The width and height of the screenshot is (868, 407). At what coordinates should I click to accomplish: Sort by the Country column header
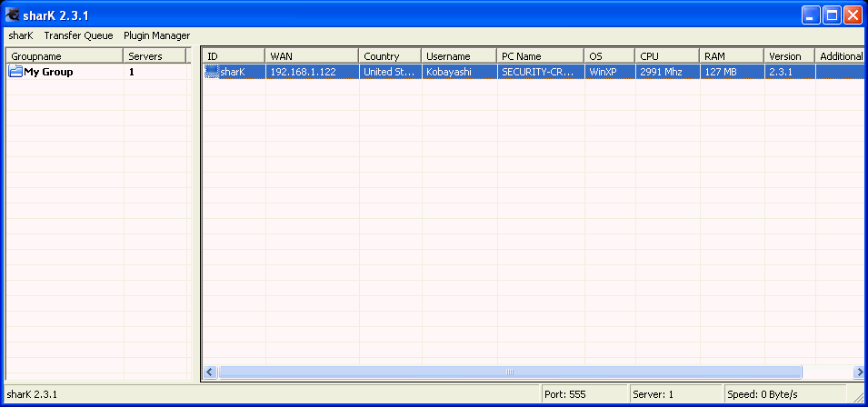pyautogui.click(x=390, y=56)
